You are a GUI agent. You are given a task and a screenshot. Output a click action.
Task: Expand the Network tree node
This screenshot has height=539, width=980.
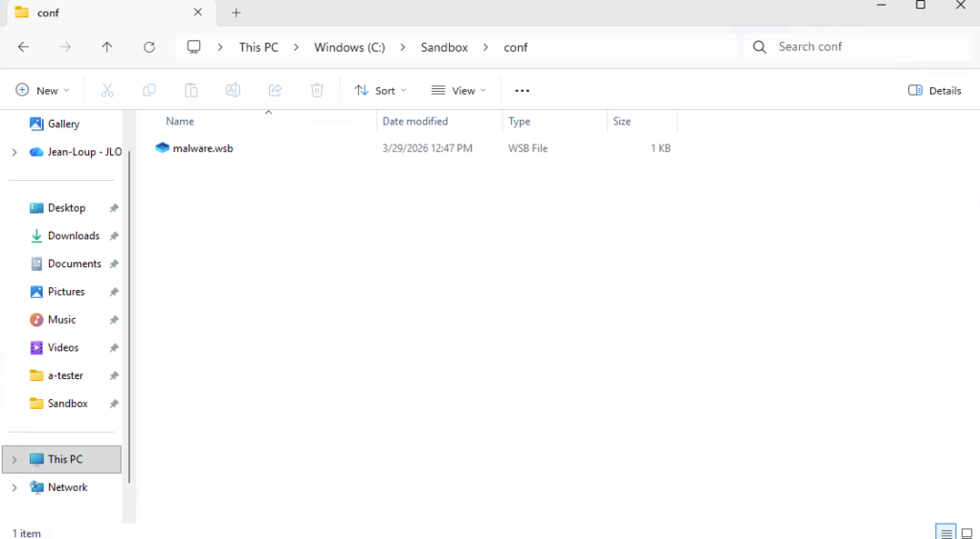tap(14, 487)
